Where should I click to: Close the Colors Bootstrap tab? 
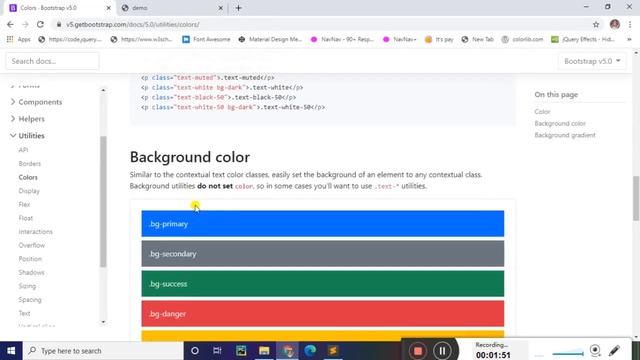(x=109, y=8)
